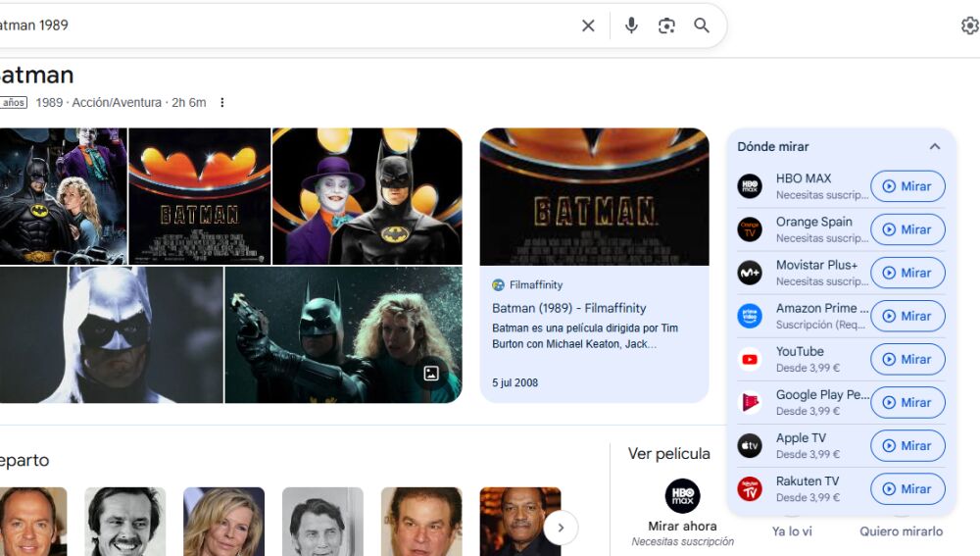Click the Apple TV logo icon
Screen dimensions: 980x556
pos(750,445)
